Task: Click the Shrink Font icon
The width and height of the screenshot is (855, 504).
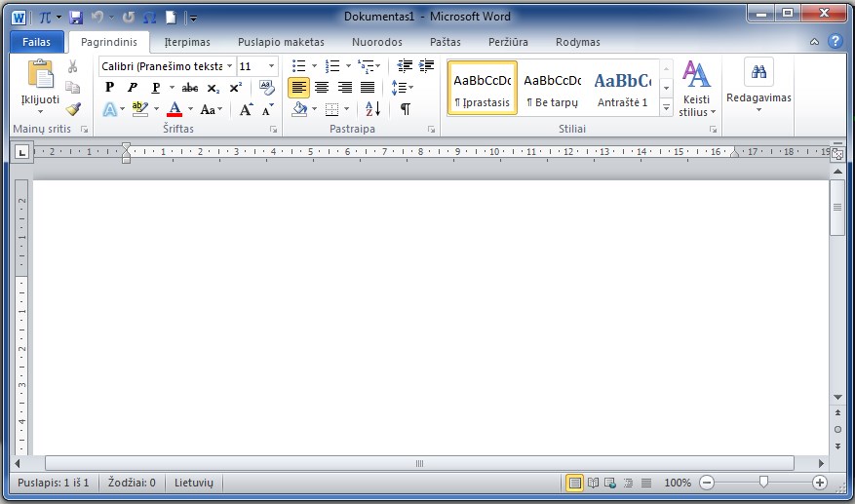Action: tap(268, 109)
